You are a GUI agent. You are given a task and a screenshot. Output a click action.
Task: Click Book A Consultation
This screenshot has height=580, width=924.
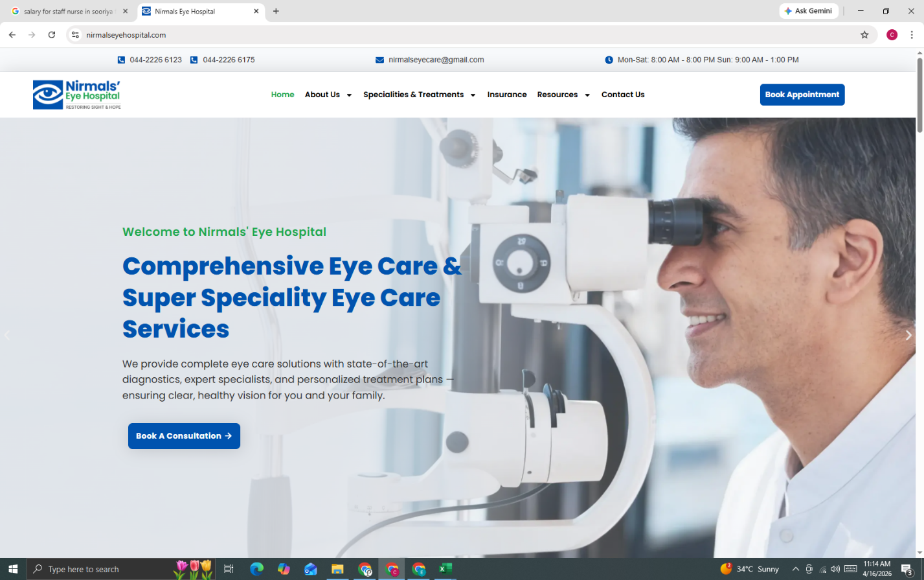click(184, 436)
